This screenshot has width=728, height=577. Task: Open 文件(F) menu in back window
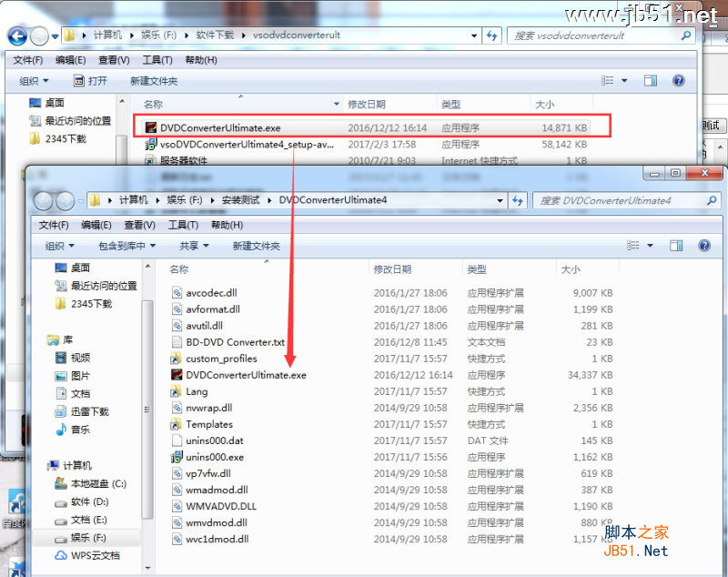point(28,60)
